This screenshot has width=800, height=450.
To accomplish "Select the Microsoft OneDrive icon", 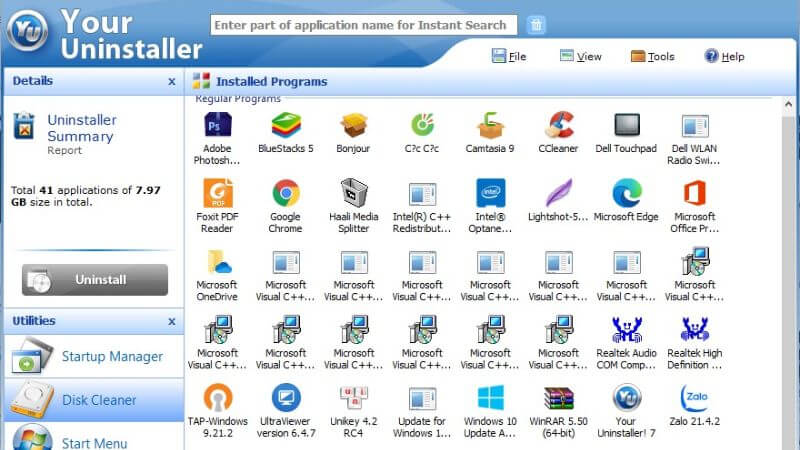I will (x=218, y=262).
